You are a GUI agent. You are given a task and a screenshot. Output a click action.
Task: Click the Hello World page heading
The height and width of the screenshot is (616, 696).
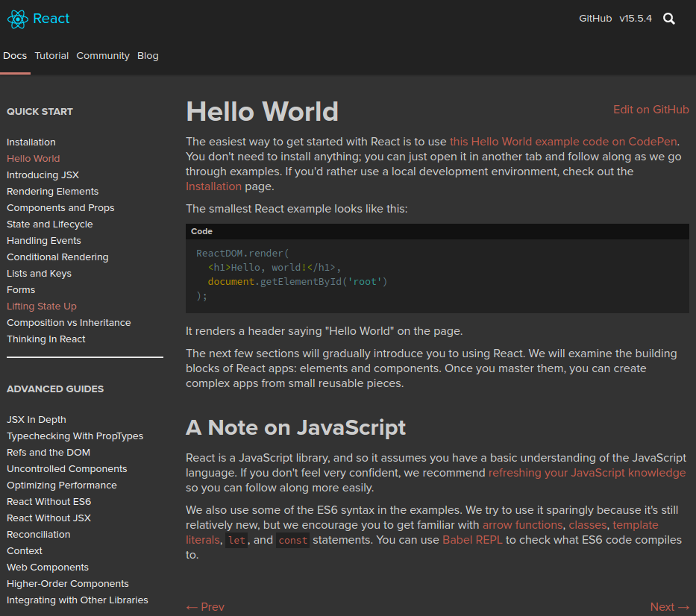[x=262, y=111]
